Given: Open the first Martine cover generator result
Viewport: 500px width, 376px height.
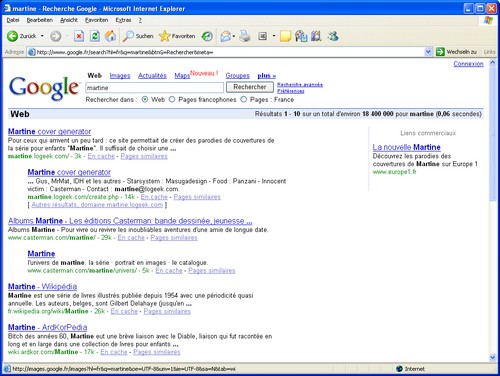Looking at the screenshot, I should [x=49, y=131].
